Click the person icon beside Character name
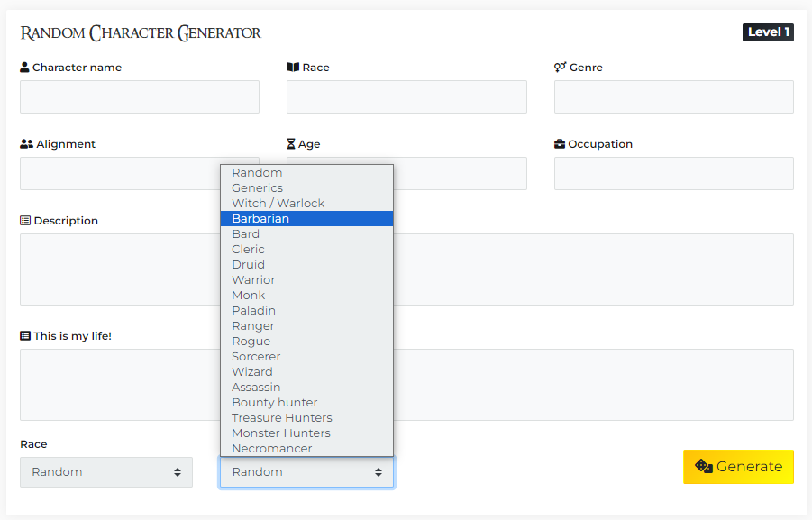 click(24, 68)
